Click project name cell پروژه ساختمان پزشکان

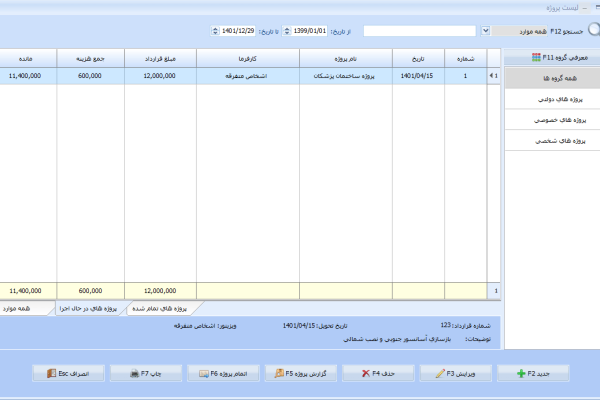344,76
